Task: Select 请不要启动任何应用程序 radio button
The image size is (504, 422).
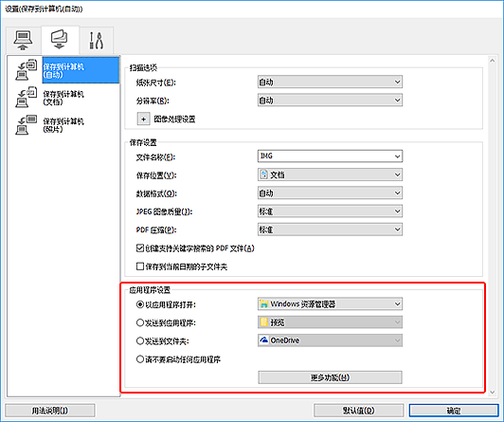Action: click(x=140, y=359)
